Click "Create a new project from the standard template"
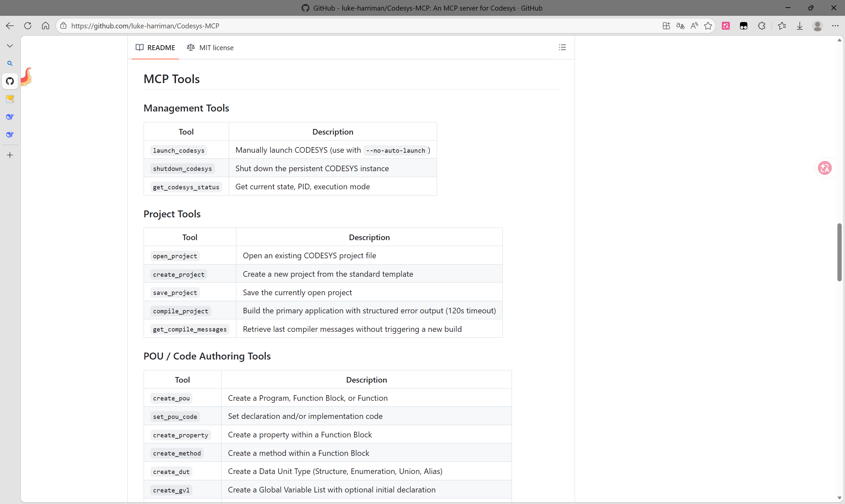 (328, 274)
